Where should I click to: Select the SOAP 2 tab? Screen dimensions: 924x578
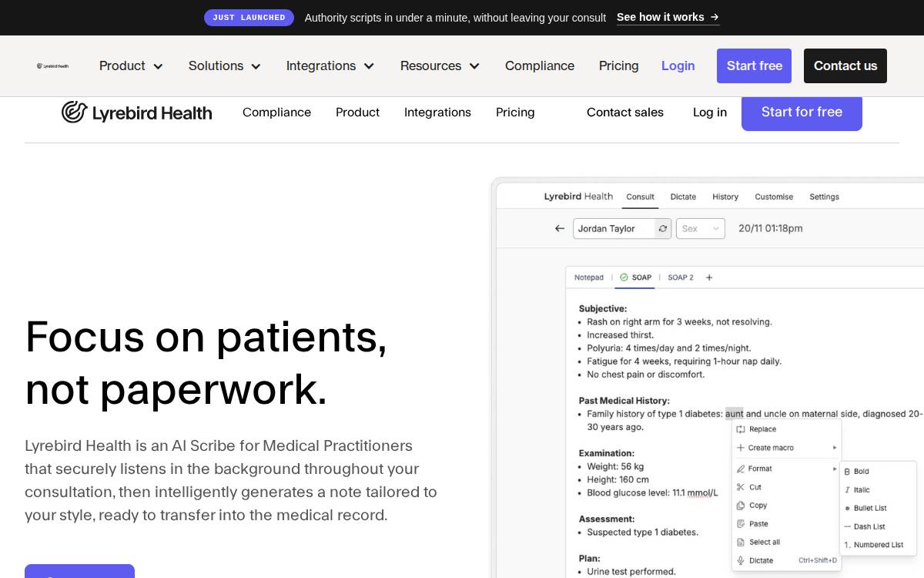681,277
